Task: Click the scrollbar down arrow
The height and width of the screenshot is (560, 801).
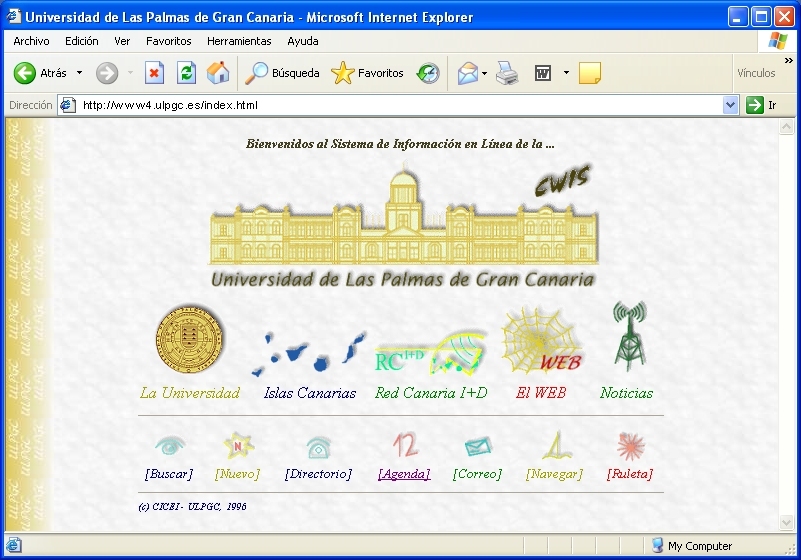Action: 787,522
